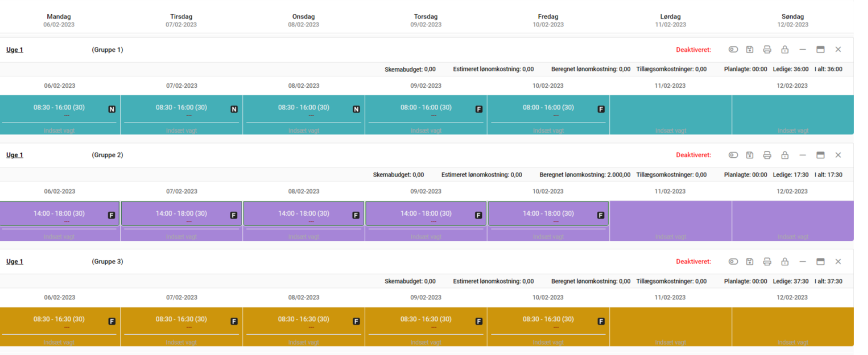This screenshot has height=355, width=868.
Task: Select the Torsdag 08:00 - 16:00 shift in Gruppe 1
Action: pyautogui.click(x=425, y=108)
